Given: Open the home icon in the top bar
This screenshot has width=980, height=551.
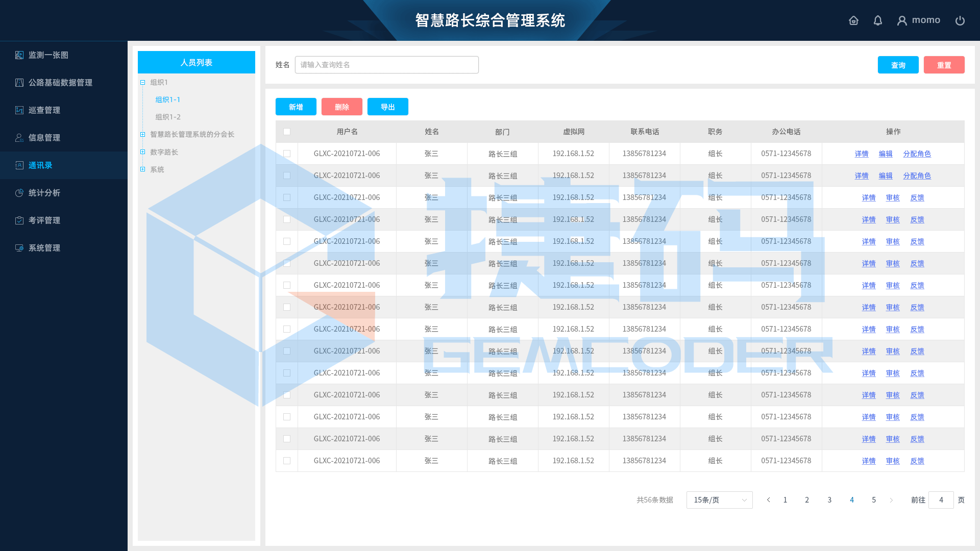Looking at the screenshot, I should pyautogui.click(x=853, y=20).
